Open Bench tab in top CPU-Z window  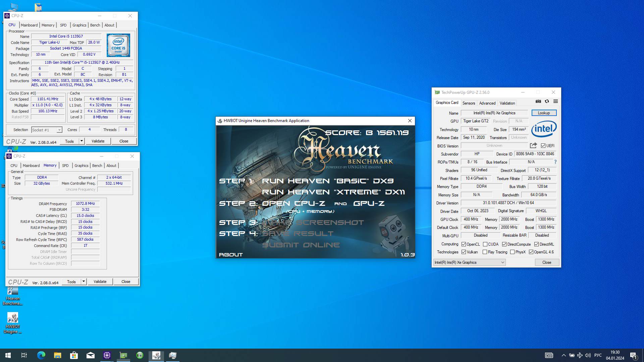[x=95, y=25]
